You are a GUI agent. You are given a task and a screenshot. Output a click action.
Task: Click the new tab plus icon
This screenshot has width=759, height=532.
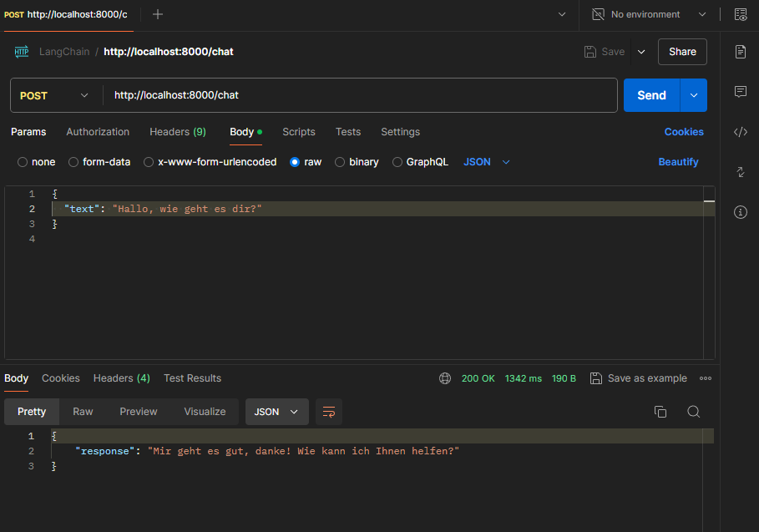tap(158, 14)
